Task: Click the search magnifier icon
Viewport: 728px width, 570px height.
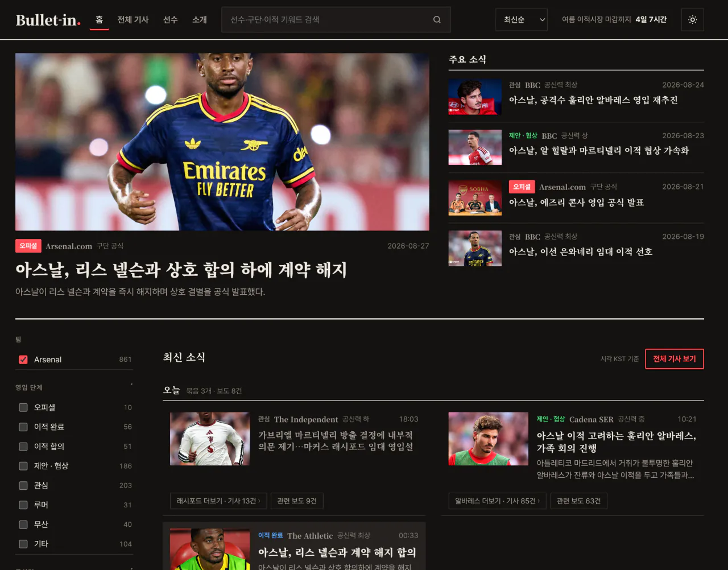Action: pyautogui.click(x=437, y=20)
